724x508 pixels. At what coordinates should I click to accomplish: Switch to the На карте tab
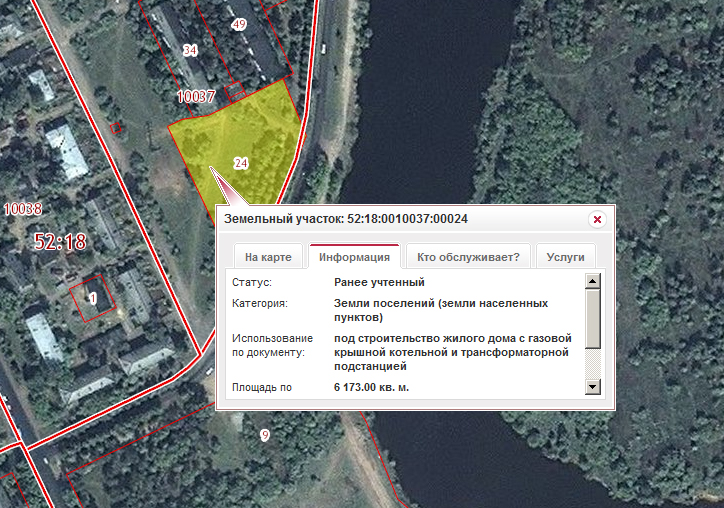tap(268, 257)
